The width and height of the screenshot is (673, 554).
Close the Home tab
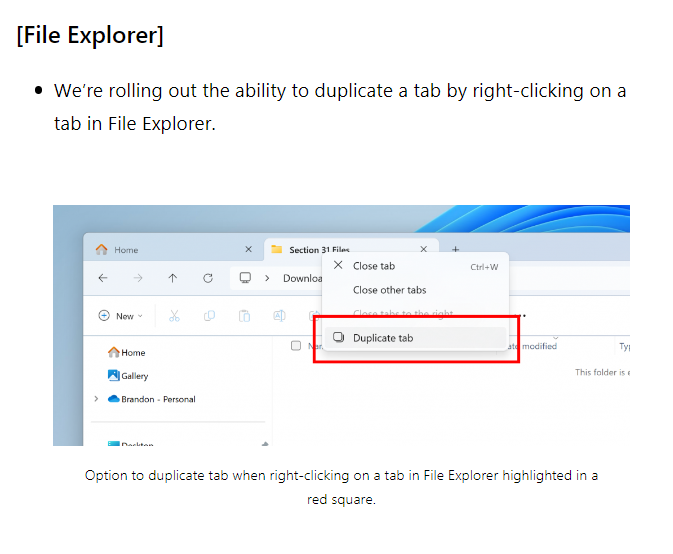249,249
